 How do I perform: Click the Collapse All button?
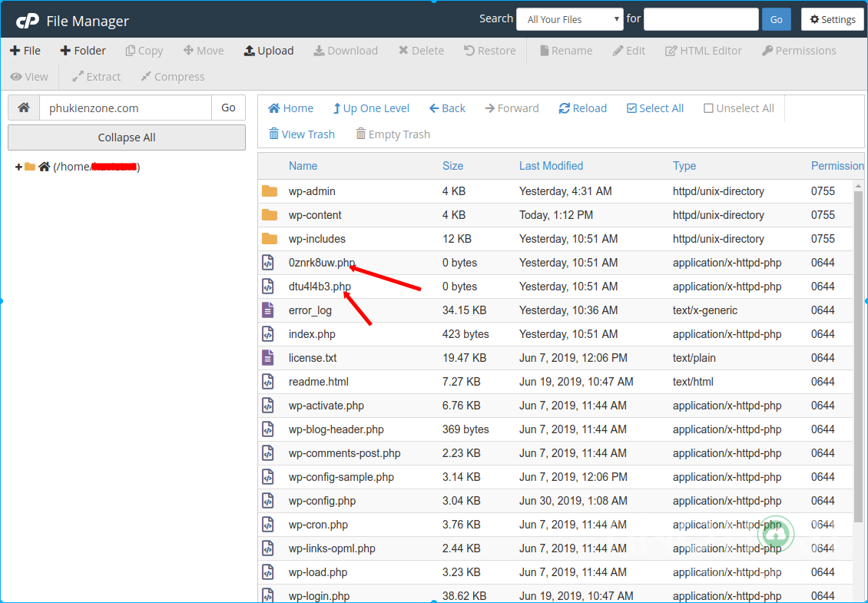click(x=127, y=137)
